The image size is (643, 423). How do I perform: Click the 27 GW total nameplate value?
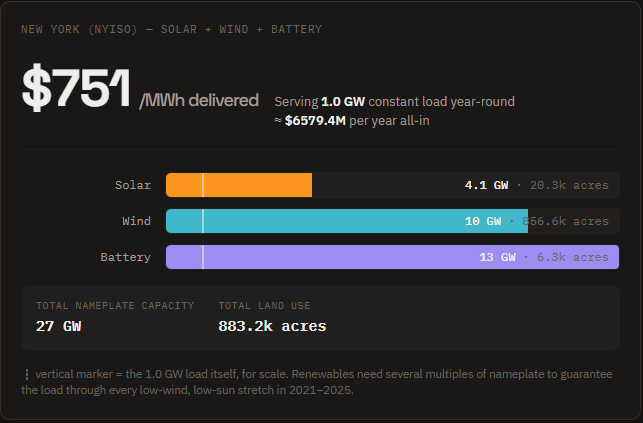coord(59,326)
